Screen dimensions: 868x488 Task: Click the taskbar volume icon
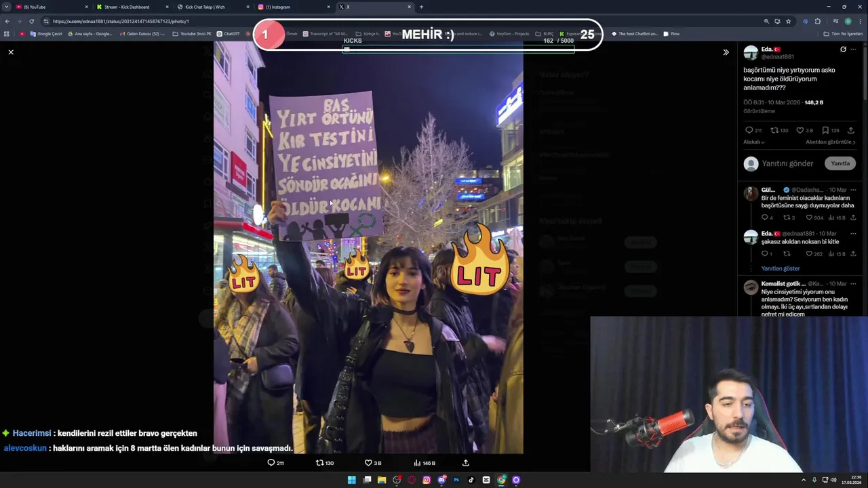[833, 480]
